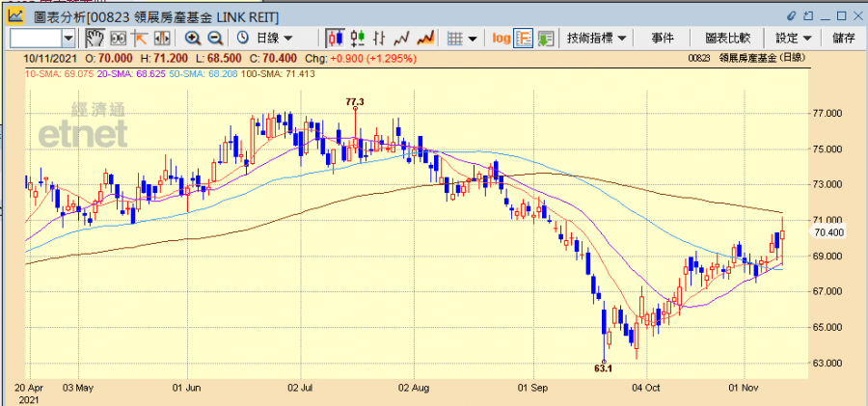
Task: Toggle the log scale option
Action: tap(501, 38)
